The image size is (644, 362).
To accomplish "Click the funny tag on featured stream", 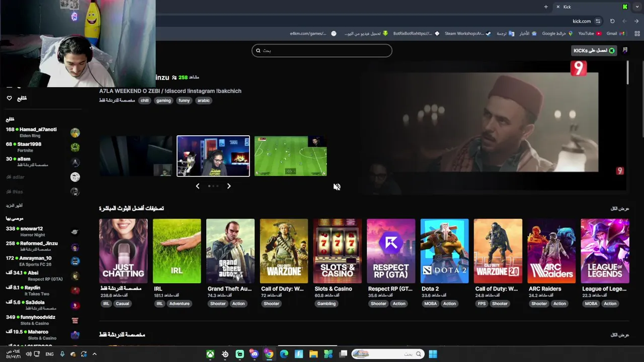I will 184,101.
